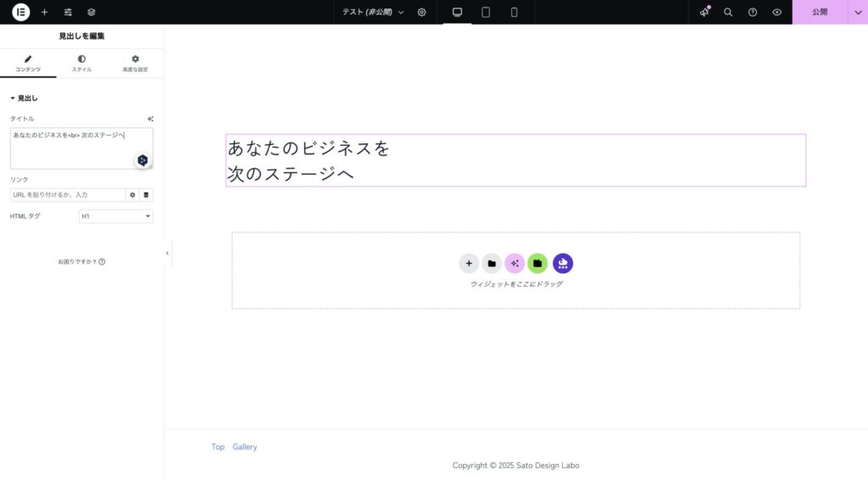Click the AI sparkle icon beside タイトル
Viewport: 868px width, 480px height.
click(150, 119)
